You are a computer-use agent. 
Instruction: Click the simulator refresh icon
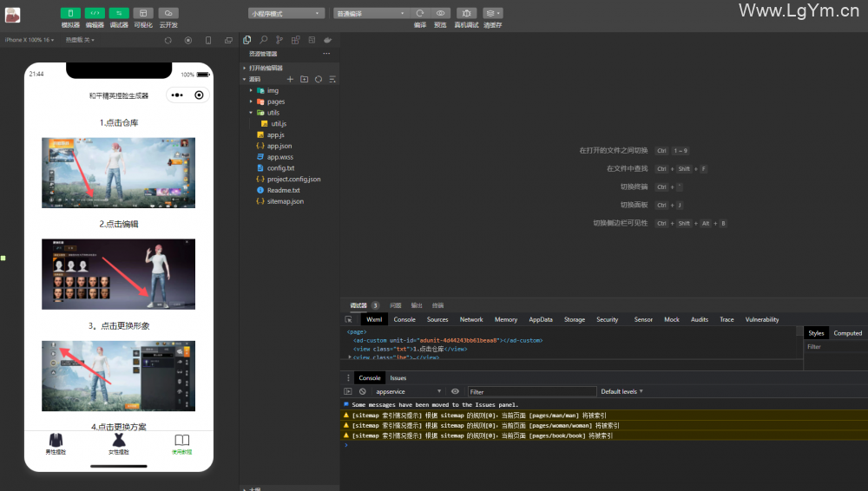click(168, 41)
